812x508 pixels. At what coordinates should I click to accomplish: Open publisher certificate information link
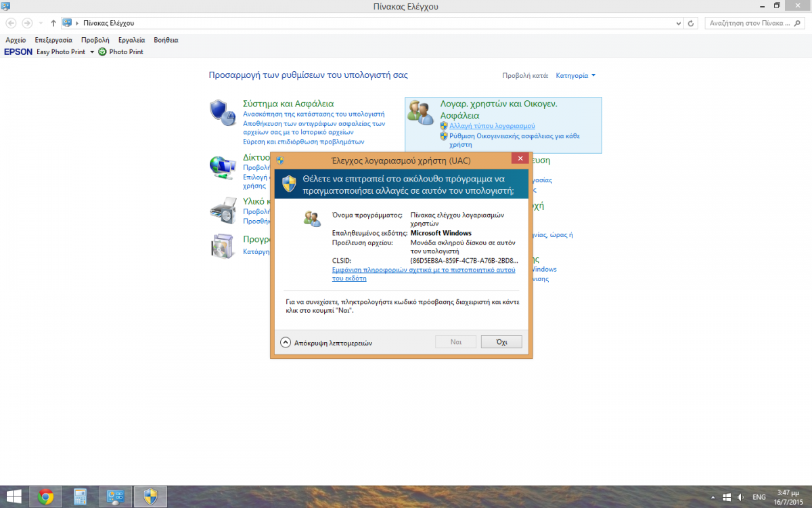point(424,274)
